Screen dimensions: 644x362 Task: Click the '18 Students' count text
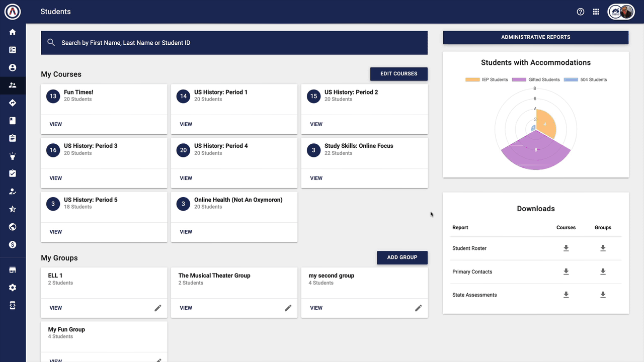click(x=78, y=207)
